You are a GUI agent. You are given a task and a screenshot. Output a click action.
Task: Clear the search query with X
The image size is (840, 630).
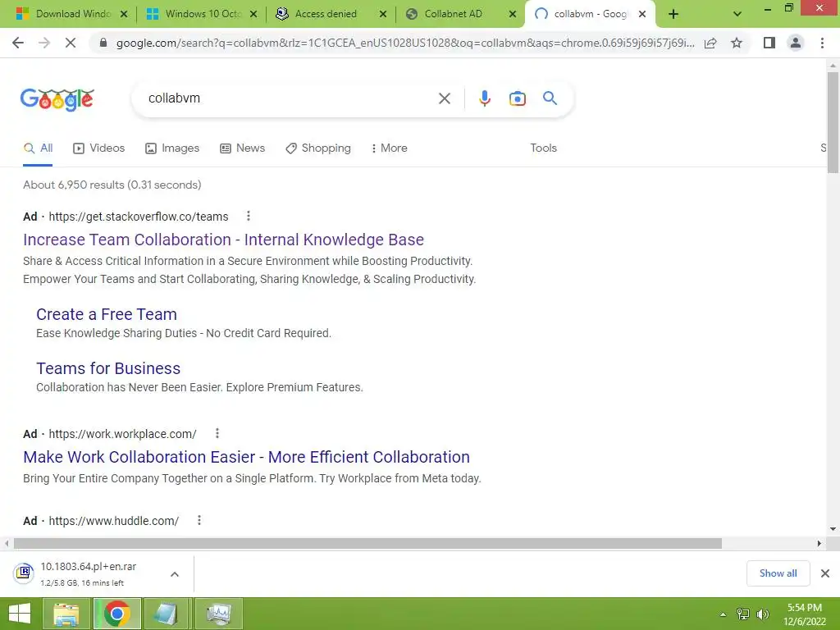(444, 98)
